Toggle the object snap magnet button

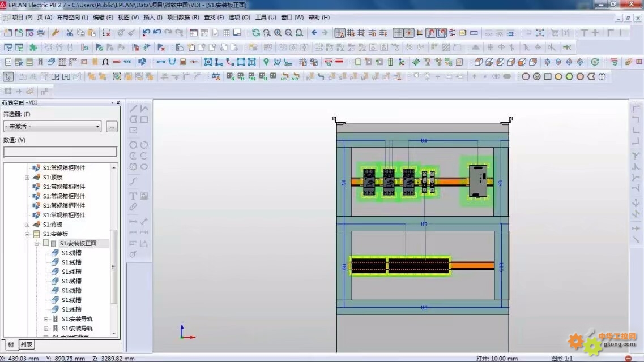(431, 32)
